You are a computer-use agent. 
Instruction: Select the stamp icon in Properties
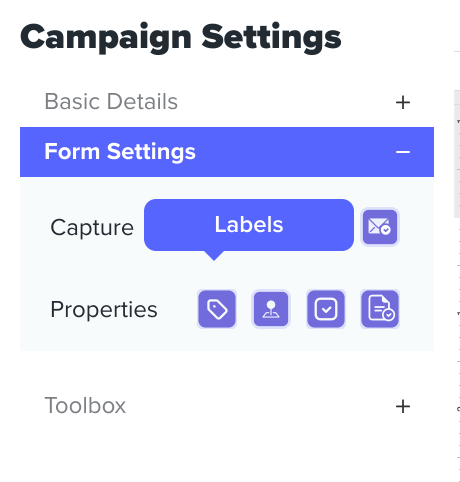tap(271, 309)
